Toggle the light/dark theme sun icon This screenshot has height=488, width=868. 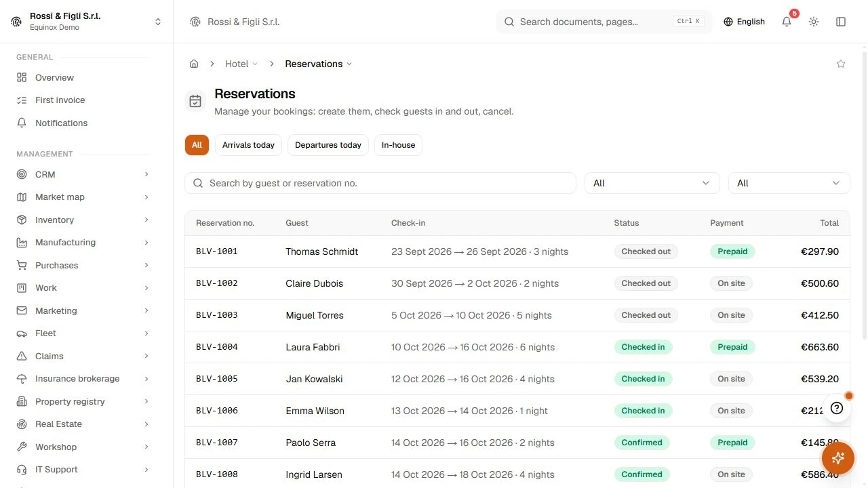(814, 22)
